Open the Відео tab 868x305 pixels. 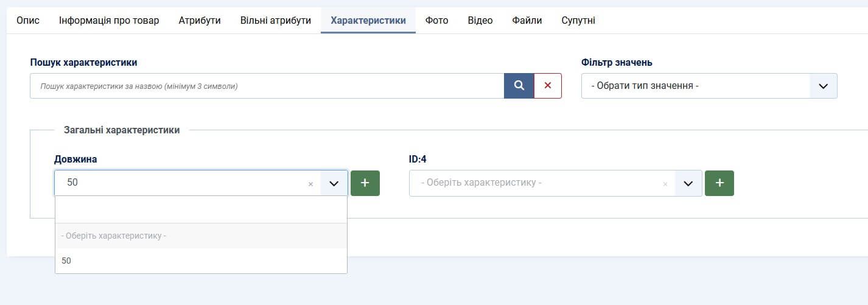click(480, 20)
